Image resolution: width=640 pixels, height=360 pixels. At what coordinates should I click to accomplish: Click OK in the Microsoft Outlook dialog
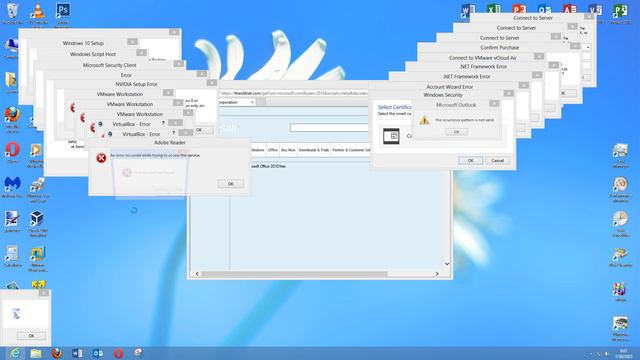click(456, 132)
